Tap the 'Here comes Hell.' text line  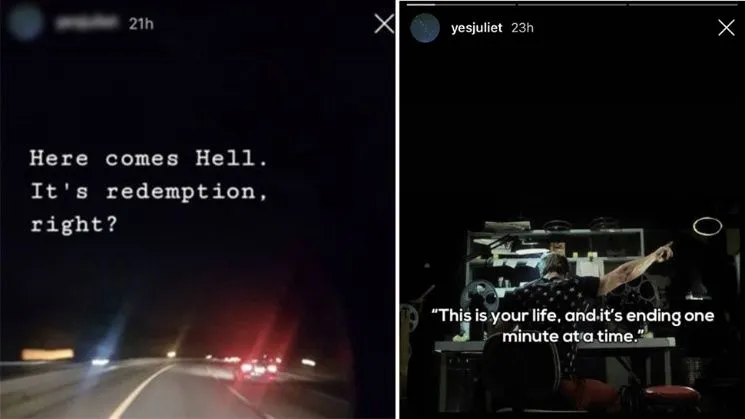[149, 158]
